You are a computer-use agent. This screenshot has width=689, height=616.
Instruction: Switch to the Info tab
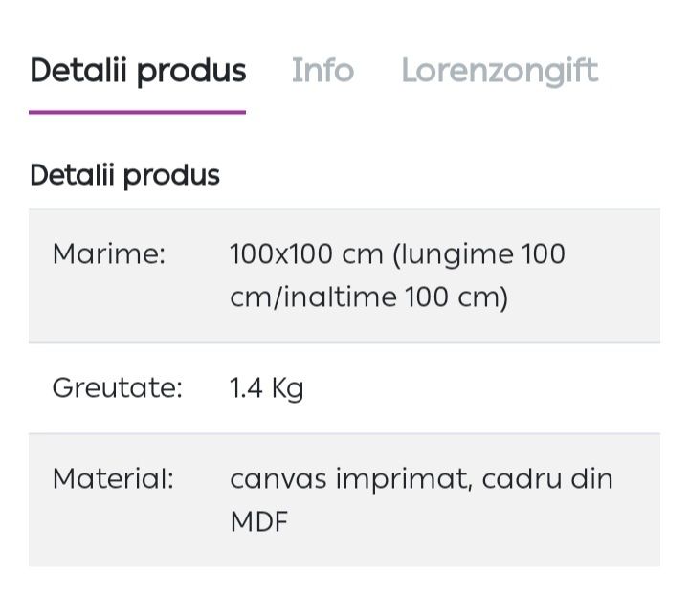pos(323,70)
